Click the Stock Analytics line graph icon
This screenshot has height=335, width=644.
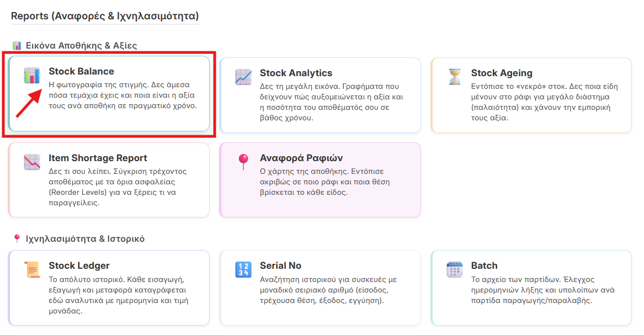tap(242, 75)
